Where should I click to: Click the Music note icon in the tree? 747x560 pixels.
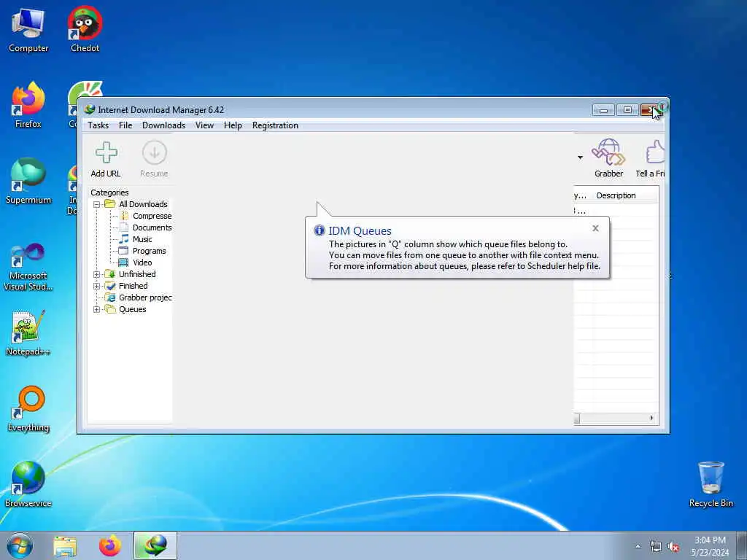[x=123, y=239]
